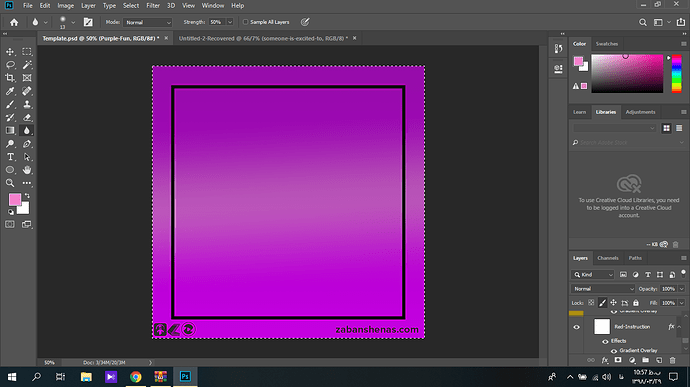Select the Zoom tool in the toolbox
Screen dimensions: 690x387
pos(10,183)
